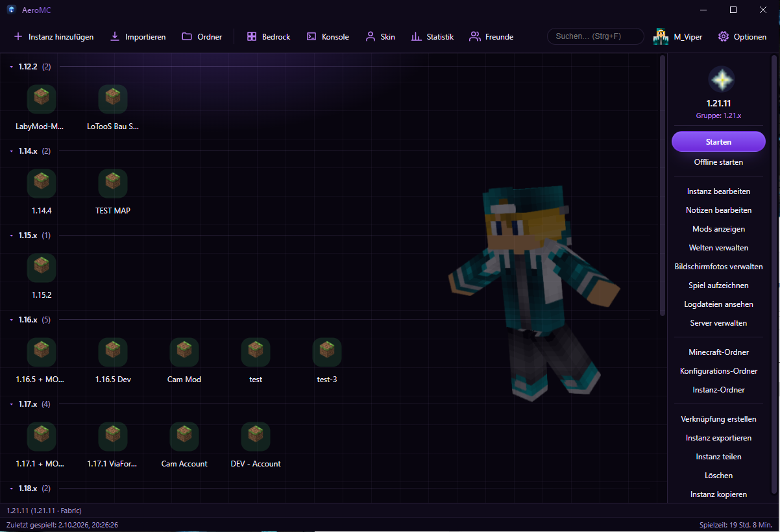Click the Optionen gear icon
The height and width of the screenshot is (532, 780).
(724, 37)
